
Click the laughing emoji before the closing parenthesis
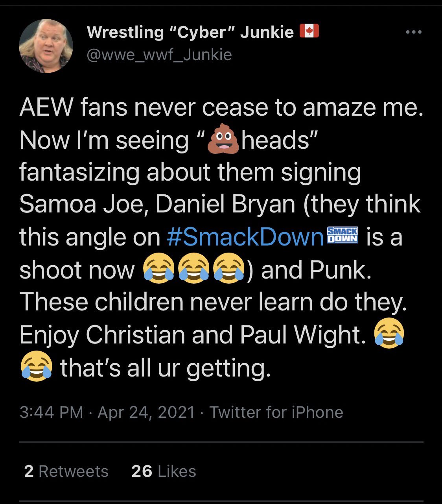228,270
